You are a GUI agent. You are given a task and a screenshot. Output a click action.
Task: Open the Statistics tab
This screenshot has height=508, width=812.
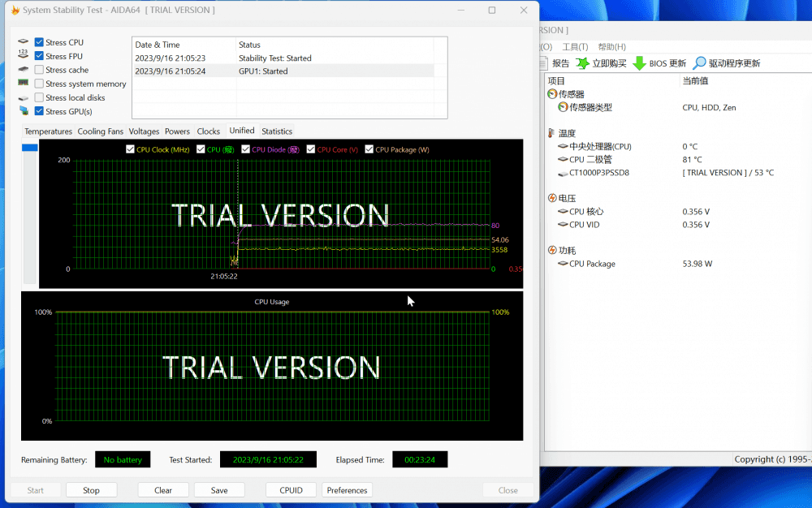point(276,131)
